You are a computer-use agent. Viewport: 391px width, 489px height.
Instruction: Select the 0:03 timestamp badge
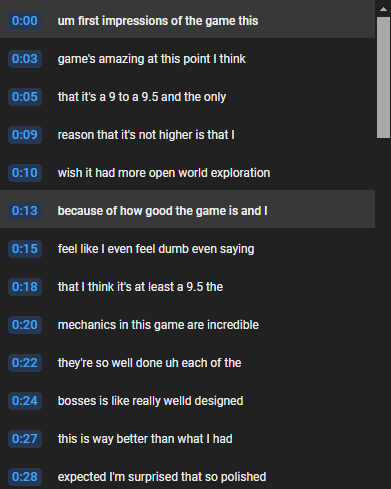25,59
